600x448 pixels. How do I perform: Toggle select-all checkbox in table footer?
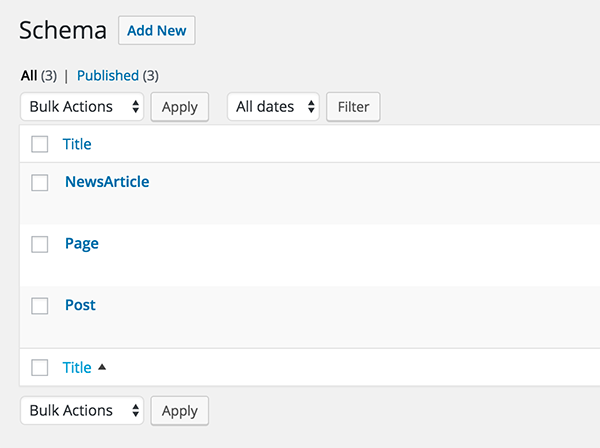point(40,367)
